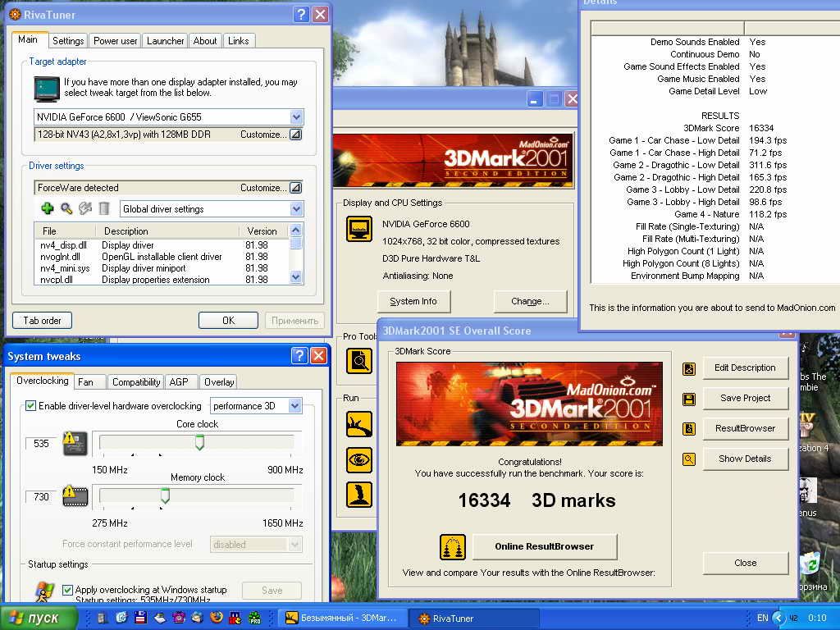840x630 pixels.
Task: Expand the adapter Customize arrow button
Action: pos(295,135)
